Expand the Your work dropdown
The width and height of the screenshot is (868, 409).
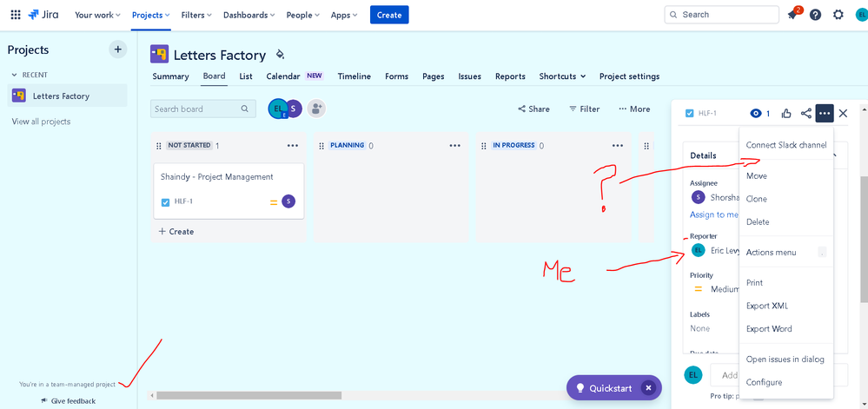(97, 15)
